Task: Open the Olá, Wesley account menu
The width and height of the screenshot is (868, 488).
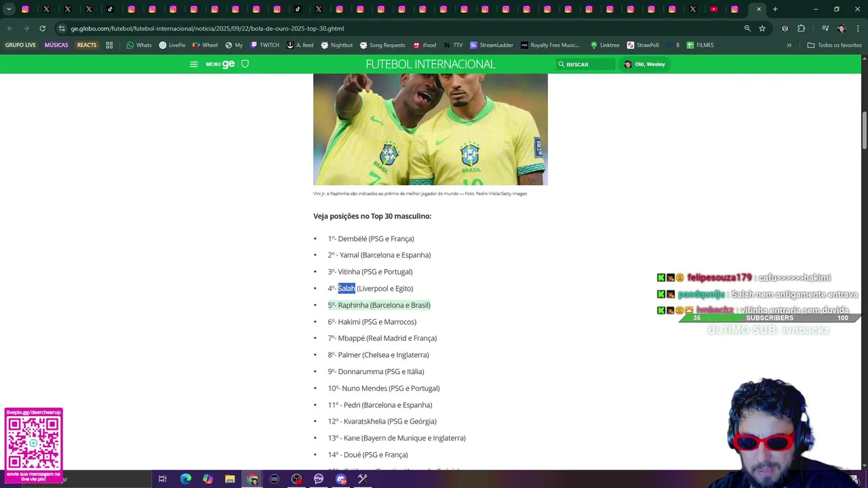Action: point(645,64)
